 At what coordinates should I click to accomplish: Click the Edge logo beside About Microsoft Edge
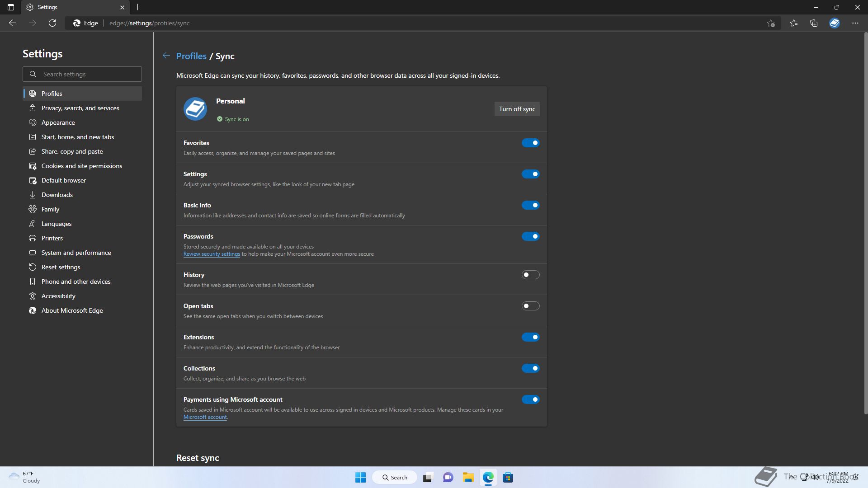pos(33,310)
